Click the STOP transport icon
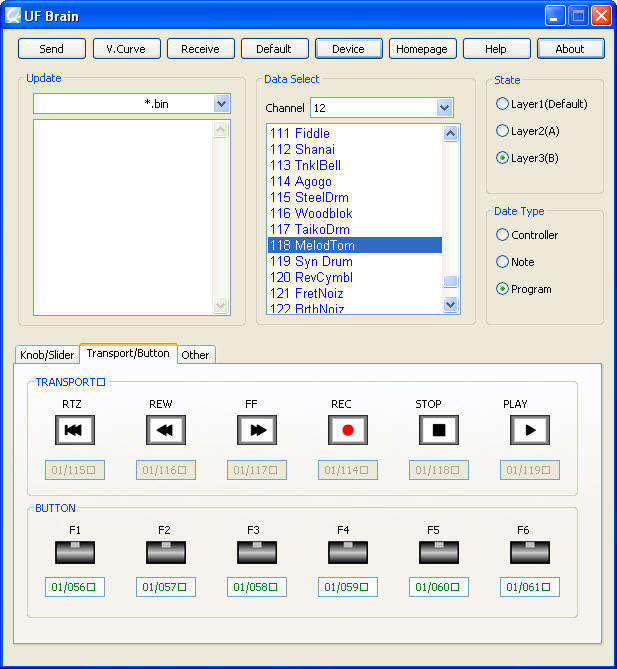 coord(439,430)
